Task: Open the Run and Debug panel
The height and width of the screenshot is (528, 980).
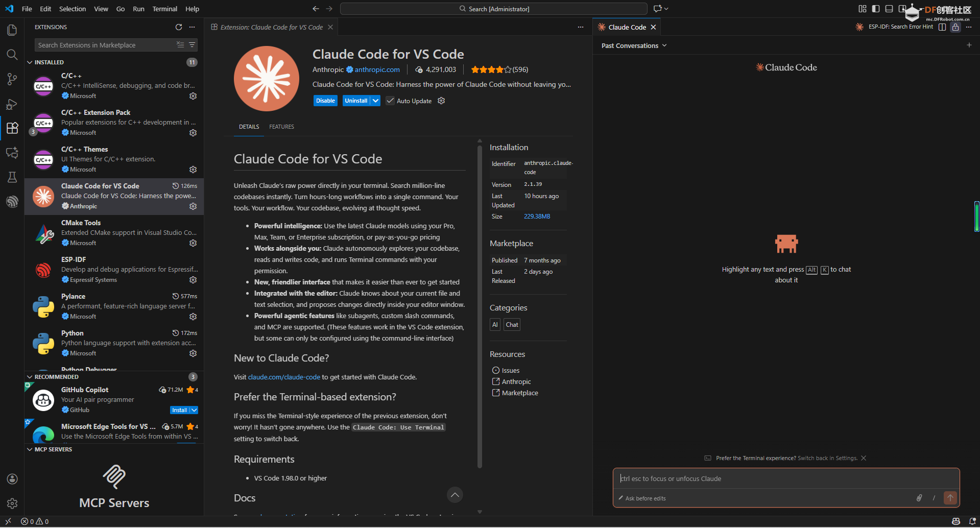Action: (12, 104)
